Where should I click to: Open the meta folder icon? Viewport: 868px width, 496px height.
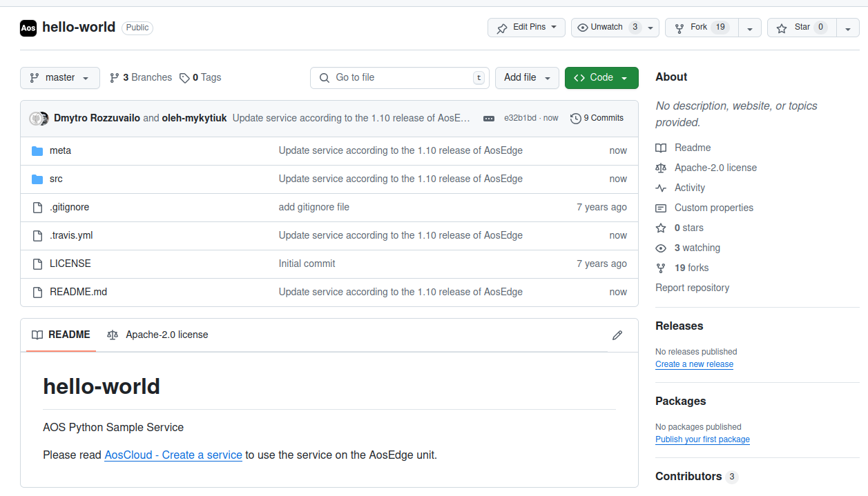pyautogui.click(x=37, y=150)
